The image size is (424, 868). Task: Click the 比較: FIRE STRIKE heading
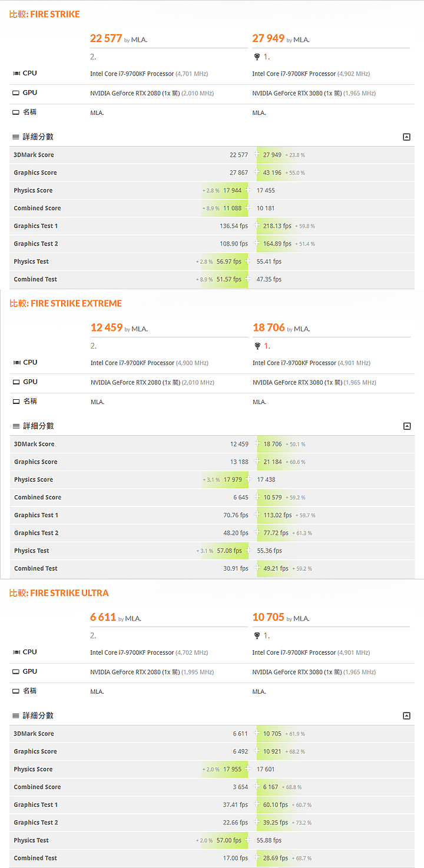45,14
